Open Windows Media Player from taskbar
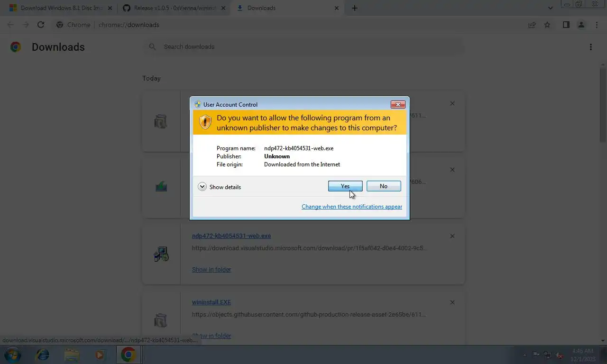Image resolution: width=607 pixels, height=364 pixels. coord(100,355)
